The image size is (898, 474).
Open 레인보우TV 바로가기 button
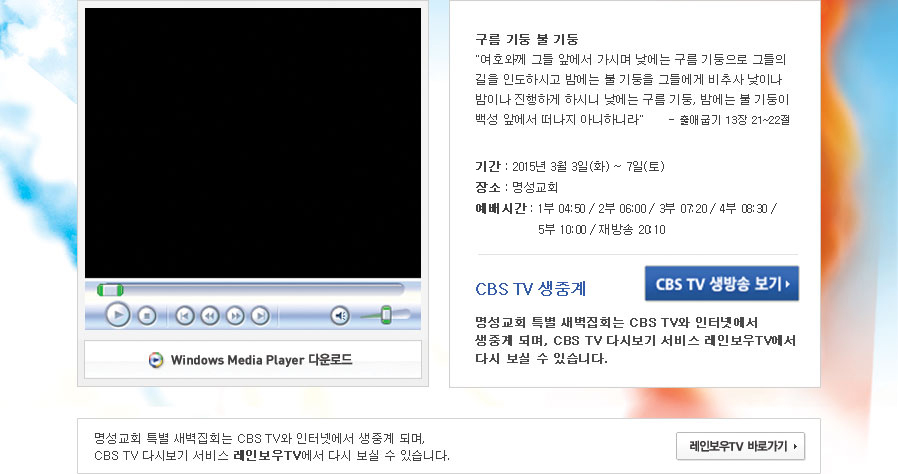pos(741,446)
